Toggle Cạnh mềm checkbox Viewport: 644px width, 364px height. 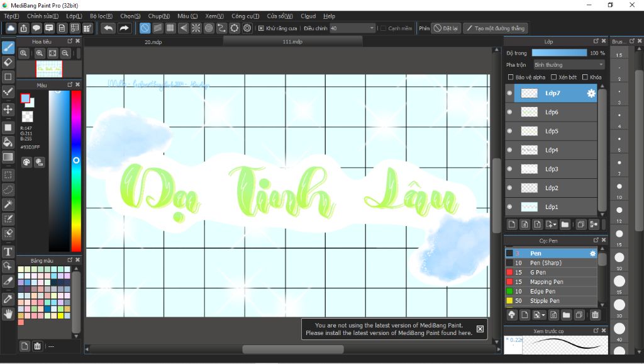(x=383, y=28)
